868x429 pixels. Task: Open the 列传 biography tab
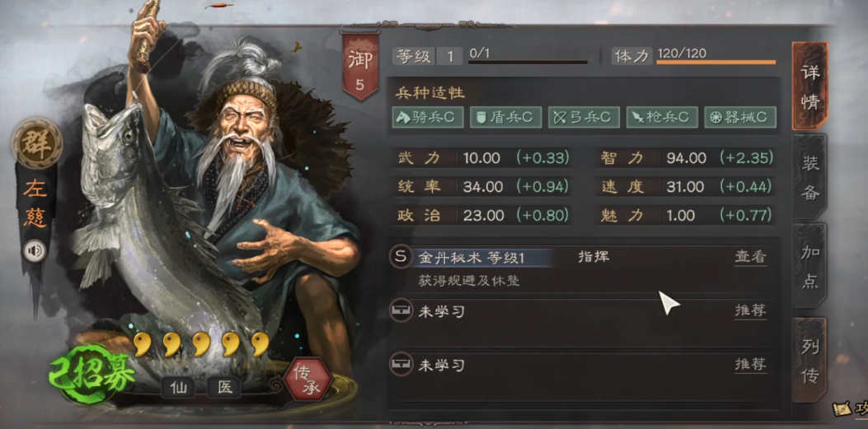point(809,360)
